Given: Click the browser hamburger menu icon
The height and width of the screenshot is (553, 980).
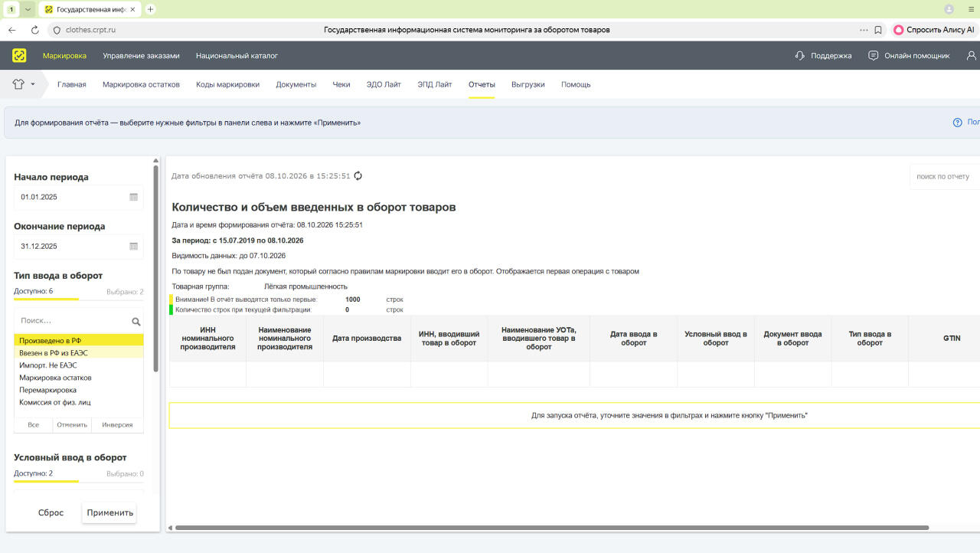Looking at the screenshot, I should (x=971, y=9).
